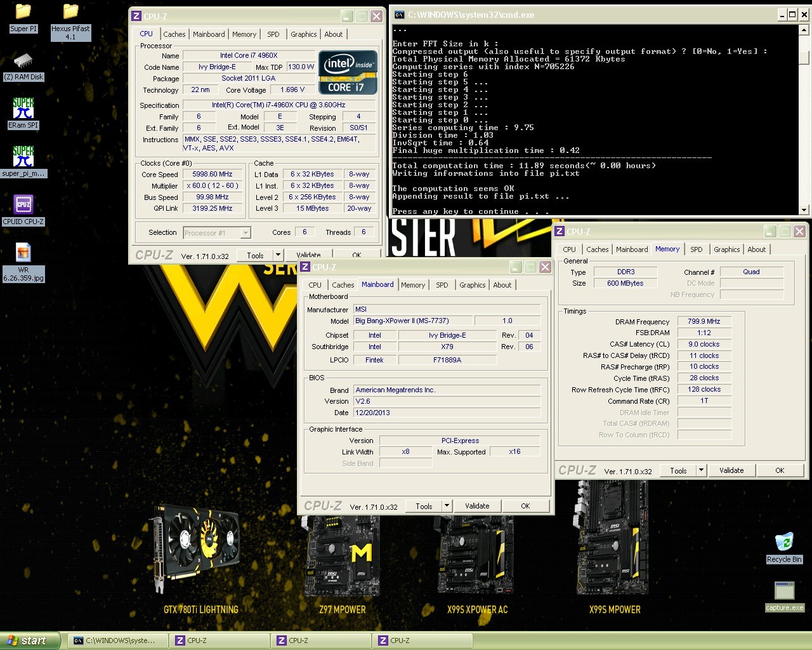Click the CAS# Latency 9.0 clocks value

point(704,344)
